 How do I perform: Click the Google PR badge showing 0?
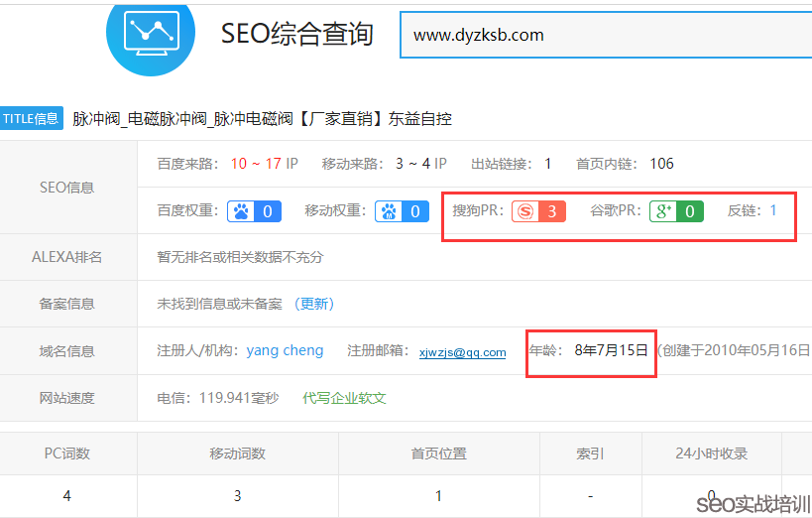pos(676,211)
